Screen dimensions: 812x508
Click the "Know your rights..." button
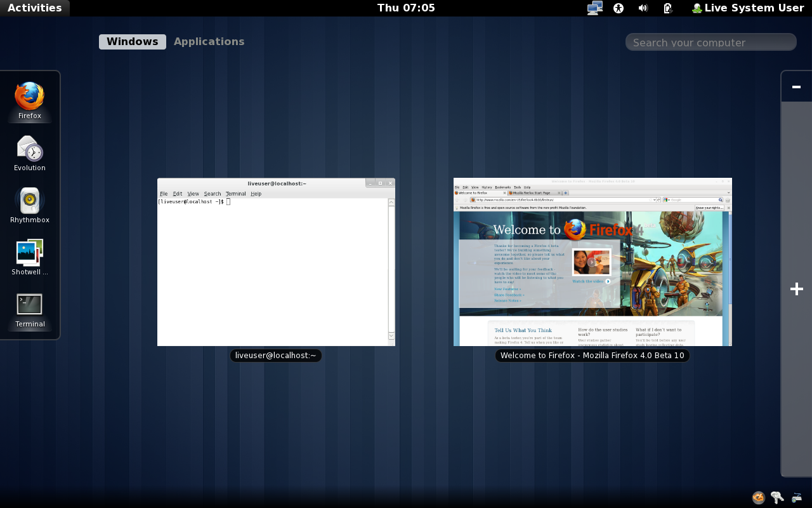[x=710, y=207]
